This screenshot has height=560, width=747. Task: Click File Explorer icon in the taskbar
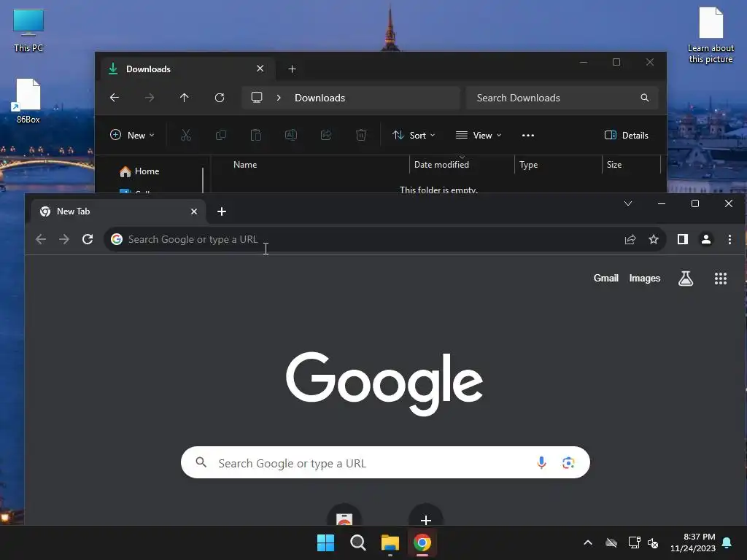point(390,542)
